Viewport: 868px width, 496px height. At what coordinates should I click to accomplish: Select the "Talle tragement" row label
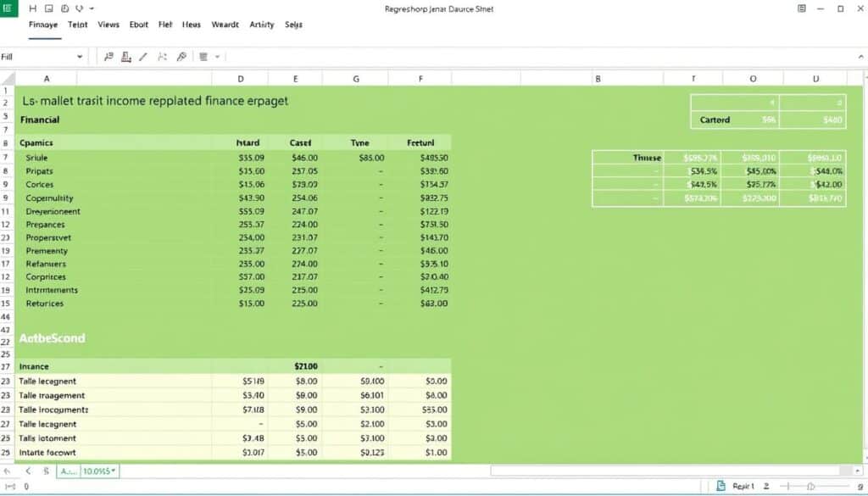point(52,396)
